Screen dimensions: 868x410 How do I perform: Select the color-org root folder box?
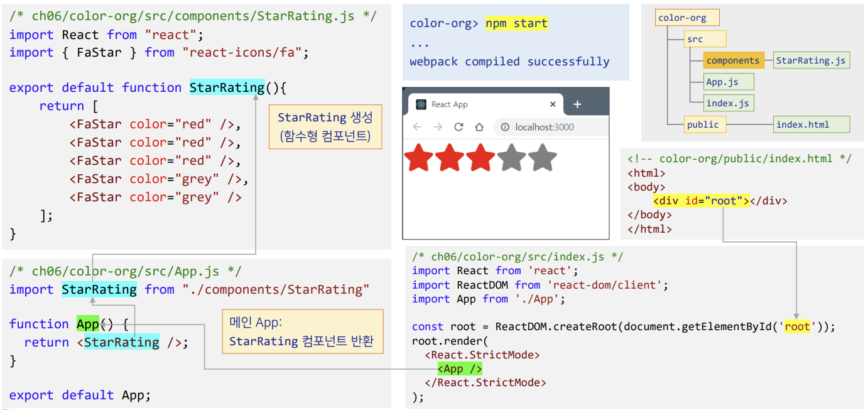pyautogui.click(x=687, y=18)
